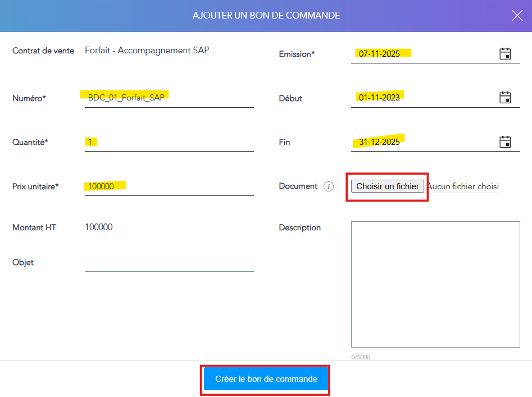The width and height of the screenshot is (532, 397).
Task: Click the Emission date value 07-11-2025
Action: click(379, 54)
